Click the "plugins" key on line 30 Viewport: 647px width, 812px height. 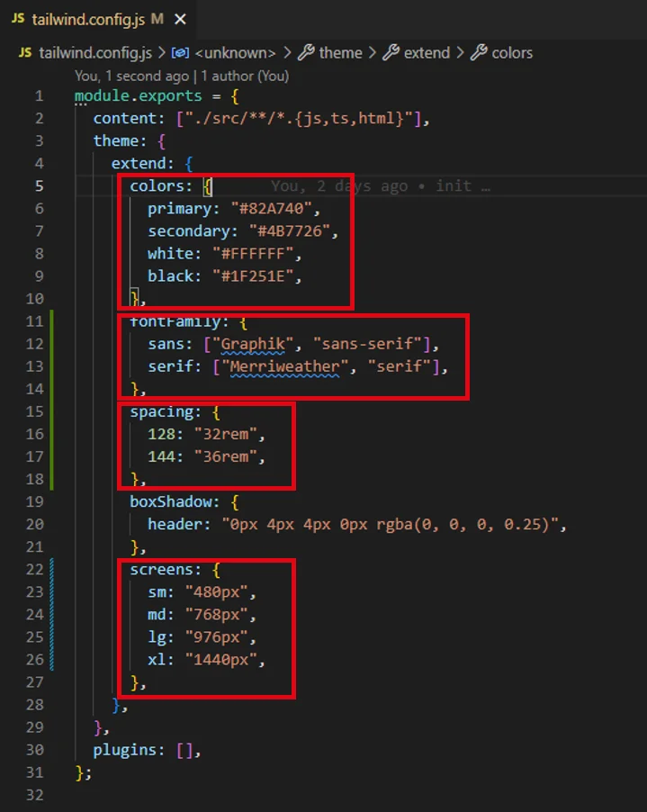pos(125,750)
